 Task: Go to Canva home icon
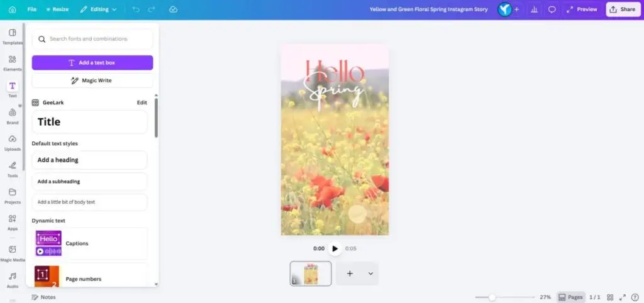pyautogui.click(x=13, y=9)
